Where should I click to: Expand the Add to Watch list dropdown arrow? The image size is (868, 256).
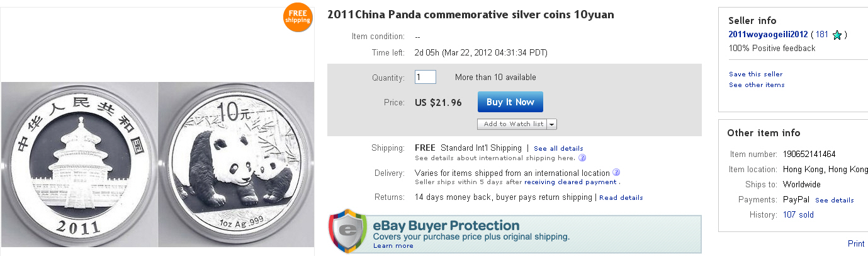click(552, 124)
